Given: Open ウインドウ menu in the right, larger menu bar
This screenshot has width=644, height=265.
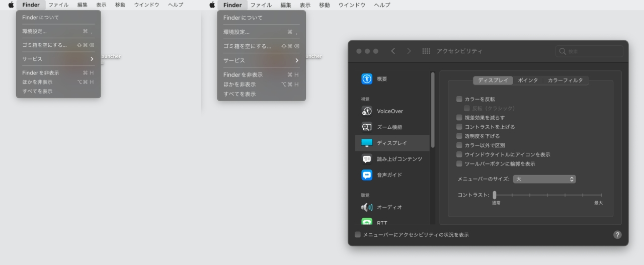Looking at the screenshot, I should 351,5.
